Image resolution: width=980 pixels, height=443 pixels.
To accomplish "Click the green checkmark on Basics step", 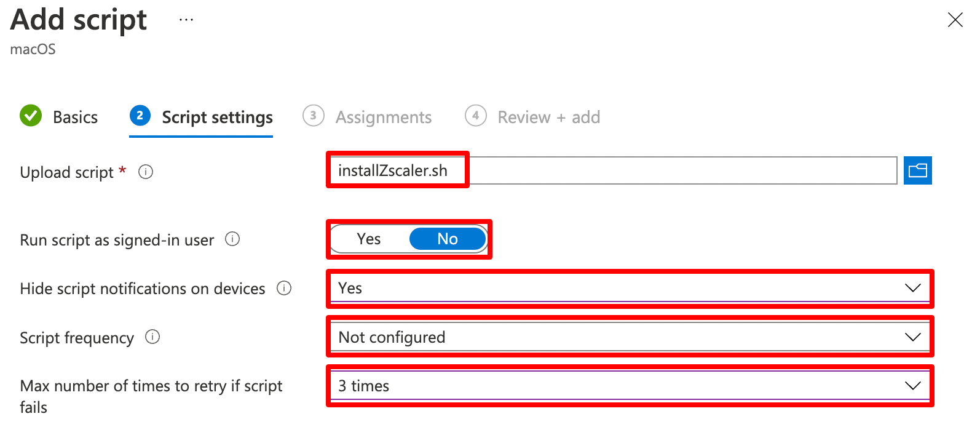I will [x=31, y=116].
